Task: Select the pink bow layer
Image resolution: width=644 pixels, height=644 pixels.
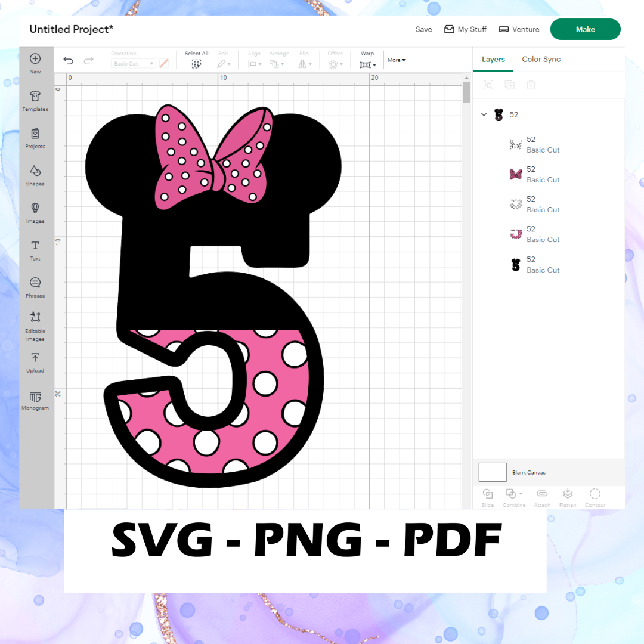Action: [549, 175]
